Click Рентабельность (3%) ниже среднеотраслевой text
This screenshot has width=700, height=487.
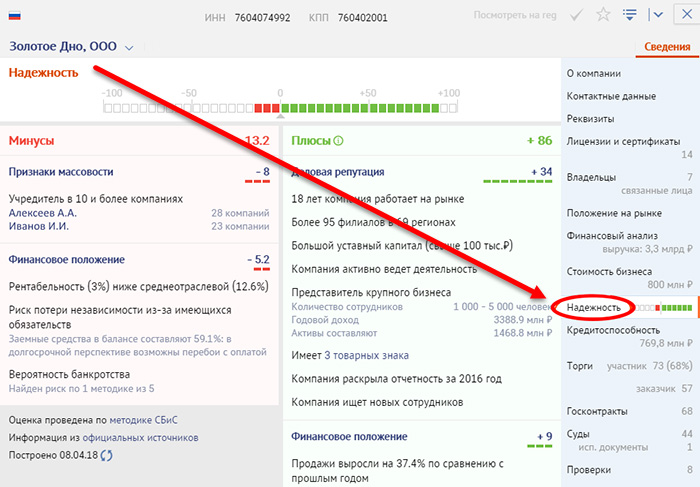tap(139, 287)
